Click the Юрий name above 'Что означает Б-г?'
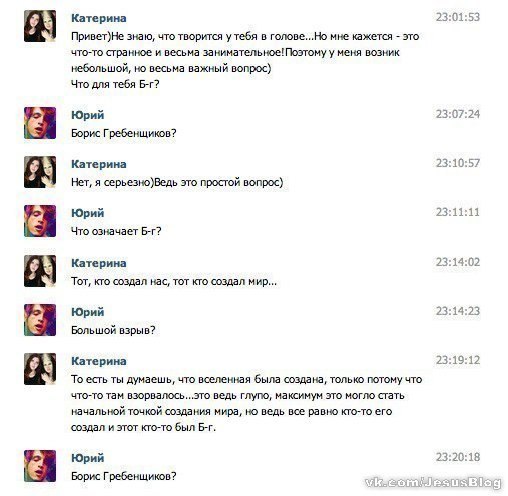Image resolution: width=508 pixels, height=496 pixels. pyautogui.click(x=88, y=213)
